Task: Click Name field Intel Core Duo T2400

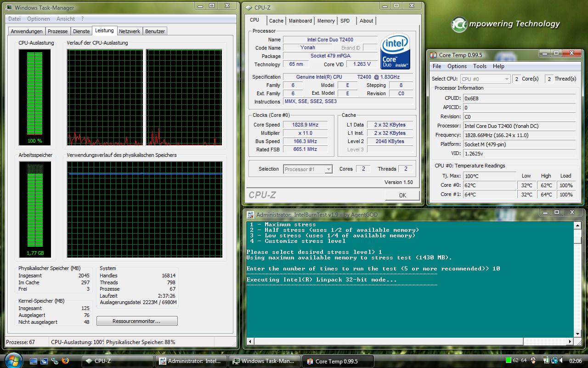Action: 330,40
